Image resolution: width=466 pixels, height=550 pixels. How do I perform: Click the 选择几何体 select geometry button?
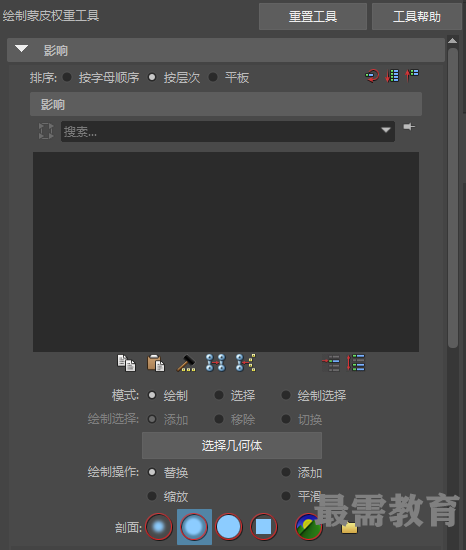pyautogui.click(x=232, y=445)
